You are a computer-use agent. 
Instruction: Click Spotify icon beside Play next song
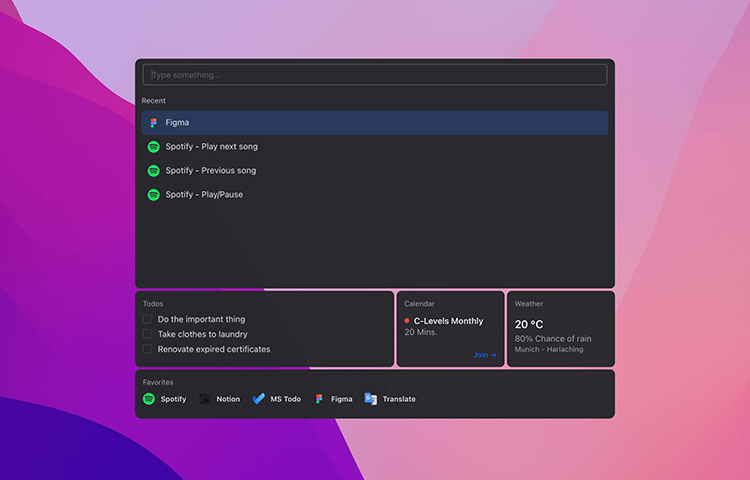[154, 147]
